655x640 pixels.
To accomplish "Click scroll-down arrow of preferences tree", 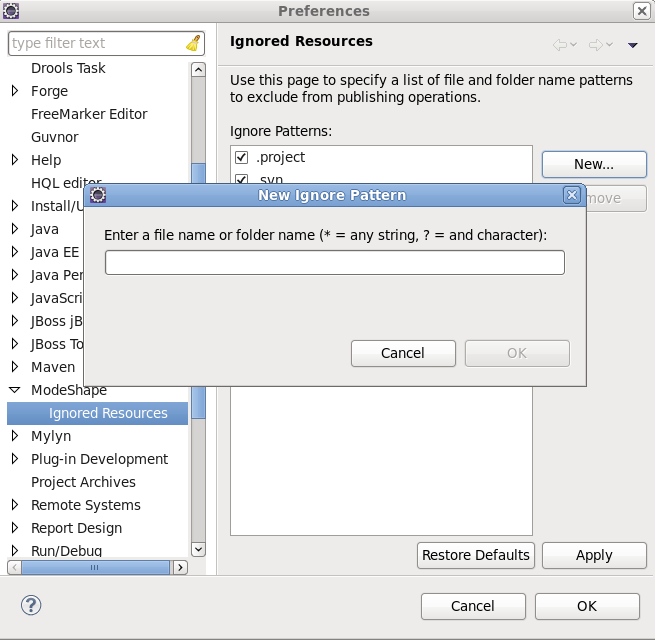I will (x=198, y=549).
